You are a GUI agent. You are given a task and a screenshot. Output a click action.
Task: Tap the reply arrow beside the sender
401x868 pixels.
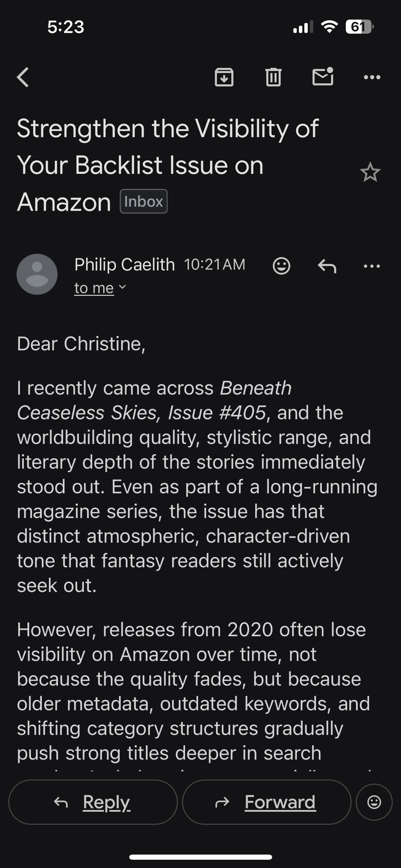tap(327, 266)
